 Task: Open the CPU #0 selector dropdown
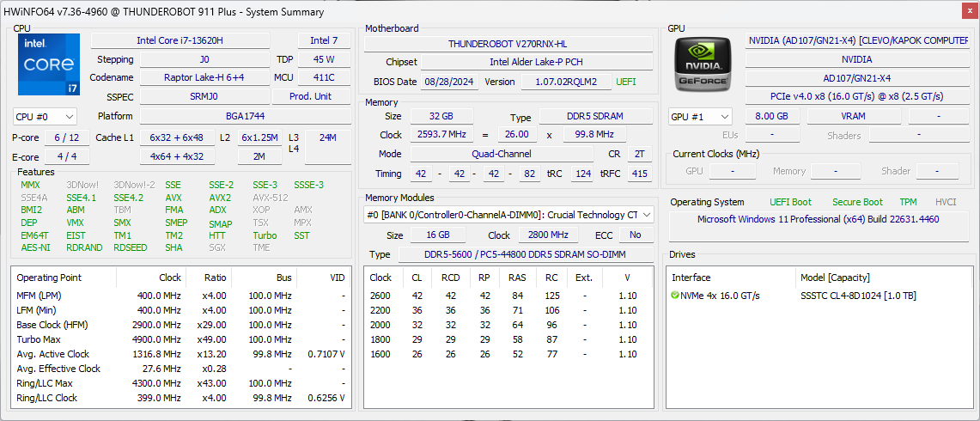(45, 116)
